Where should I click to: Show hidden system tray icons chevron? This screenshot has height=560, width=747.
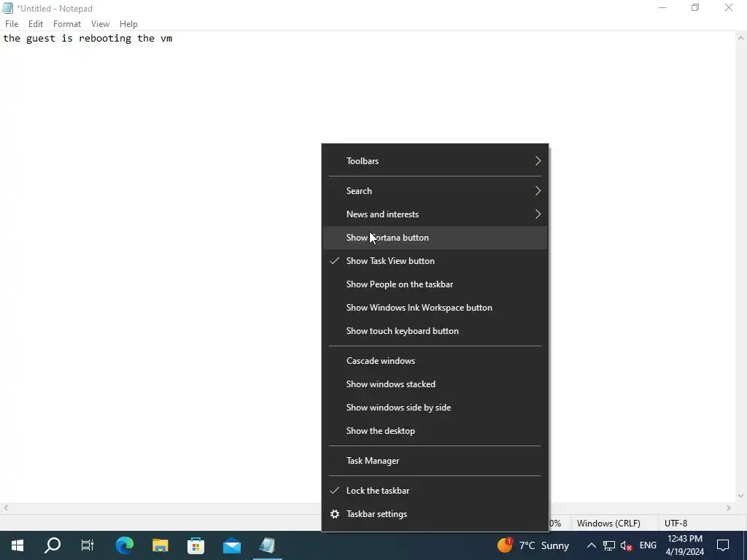coord(591,545)
